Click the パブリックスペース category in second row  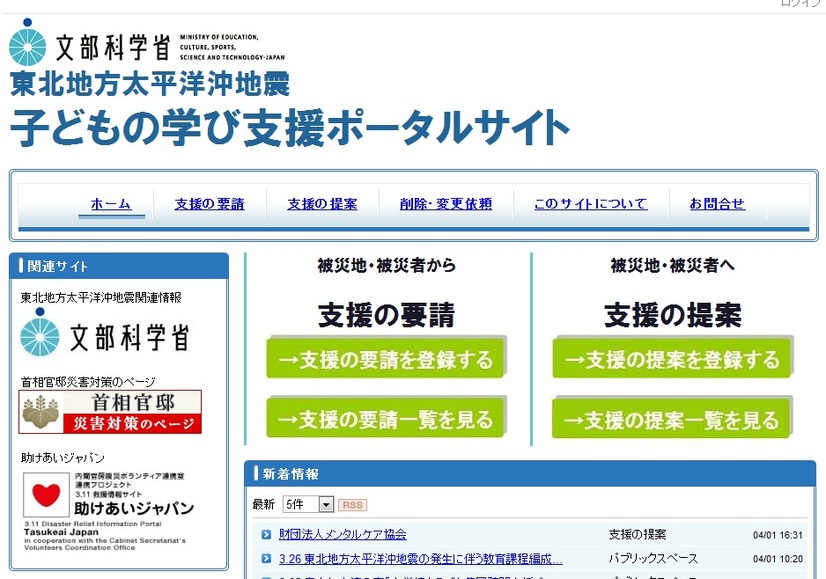(653, 558)
